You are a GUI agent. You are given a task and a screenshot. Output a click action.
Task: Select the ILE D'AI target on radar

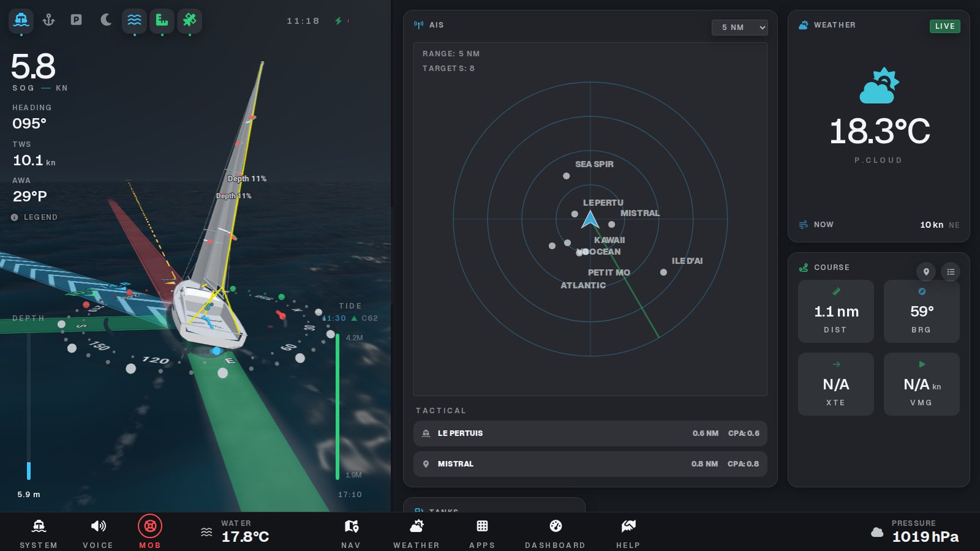[x=663, y=272]
